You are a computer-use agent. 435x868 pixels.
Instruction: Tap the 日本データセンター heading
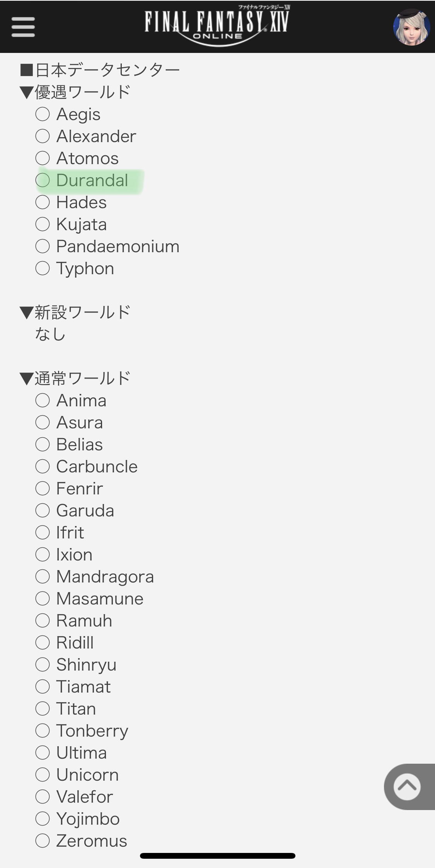[100, 70]
